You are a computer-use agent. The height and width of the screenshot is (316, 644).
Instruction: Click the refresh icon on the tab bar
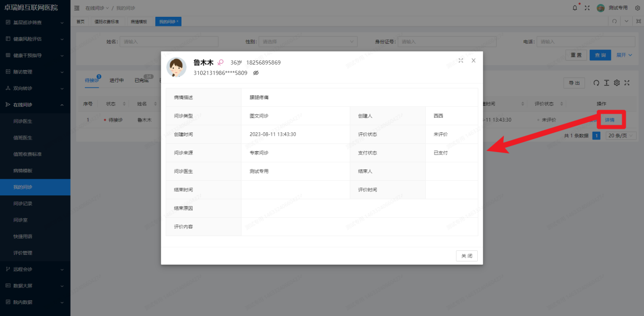click(615, 21)
